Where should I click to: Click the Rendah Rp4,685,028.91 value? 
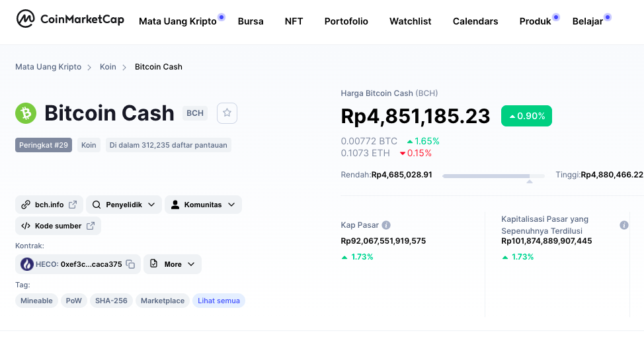click(402, 175)
